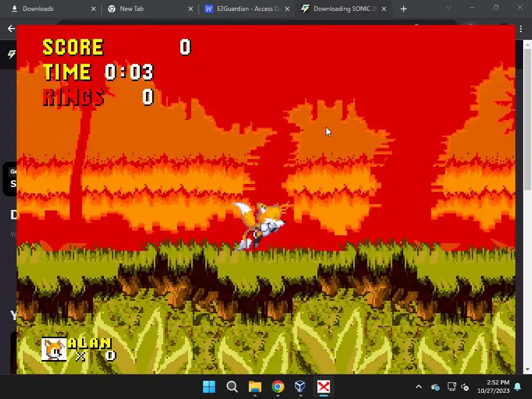Click the TIME 0:03 counter
Screen dimensions: 532x399
point(98,72)
